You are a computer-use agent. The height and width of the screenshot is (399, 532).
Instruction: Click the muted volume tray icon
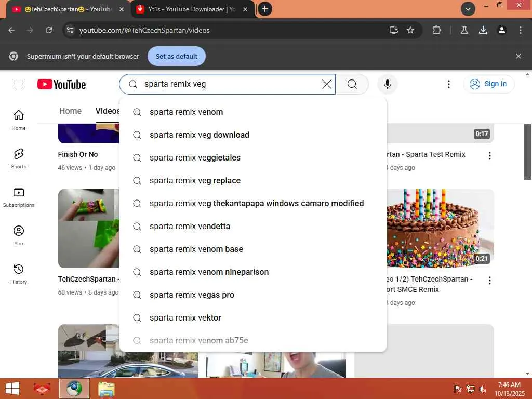coord(483,389)
